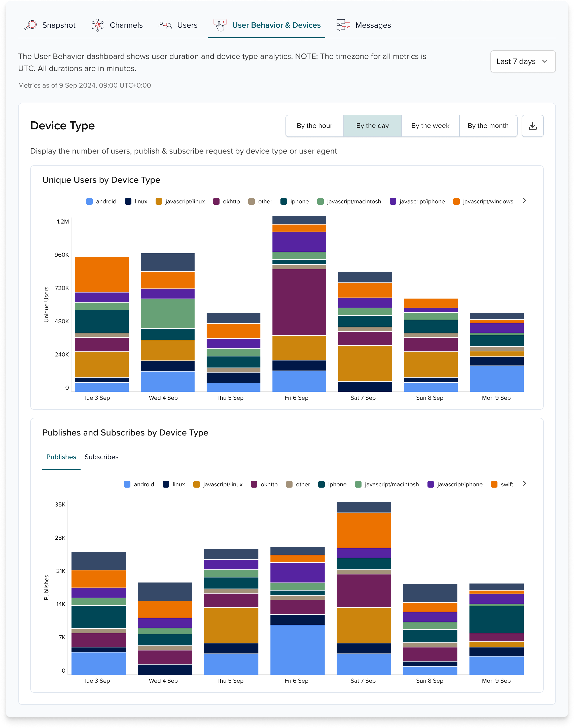Select the Publishes tab
This screenshot has width=574, height=728.
pyautogui.click(x=61, y=457)
